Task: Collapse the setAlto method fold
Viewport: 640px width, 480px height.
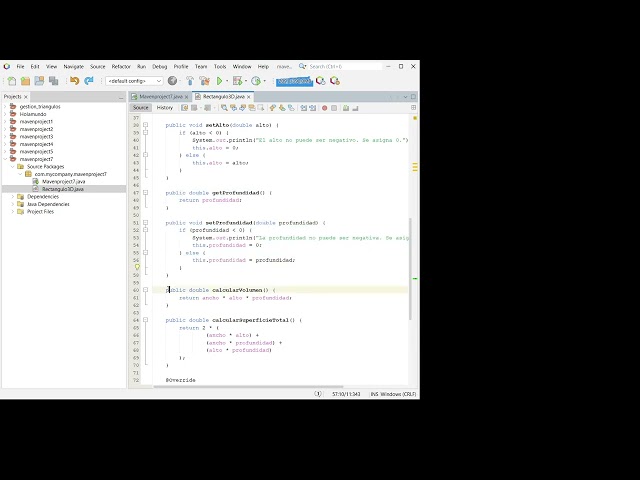Action: coord(146,125)
